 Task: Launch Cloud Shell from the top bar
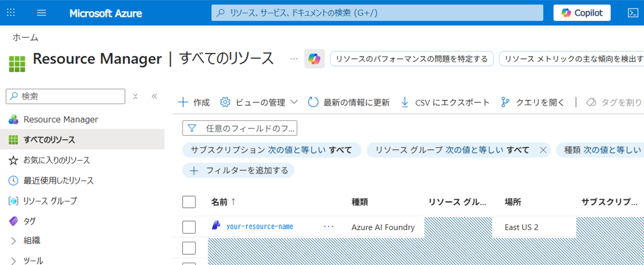(633, 13)
